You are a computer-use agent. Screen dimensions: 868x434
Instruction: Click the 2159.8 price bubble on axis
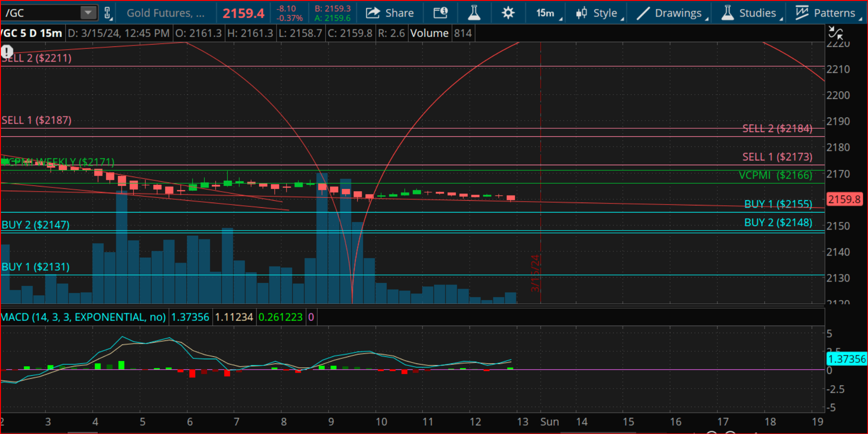(844, 199)
